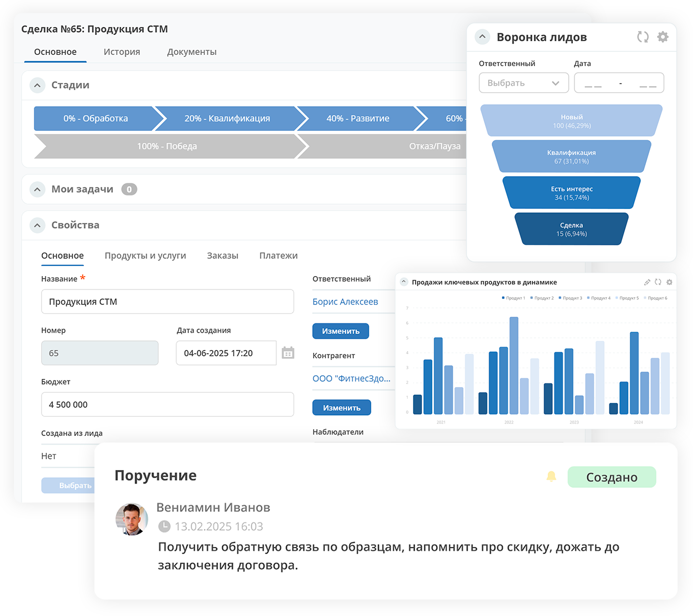Toggle Продукт 6 series in chart legend
This screenshot has width=693, height=616.
pos(656,298)
